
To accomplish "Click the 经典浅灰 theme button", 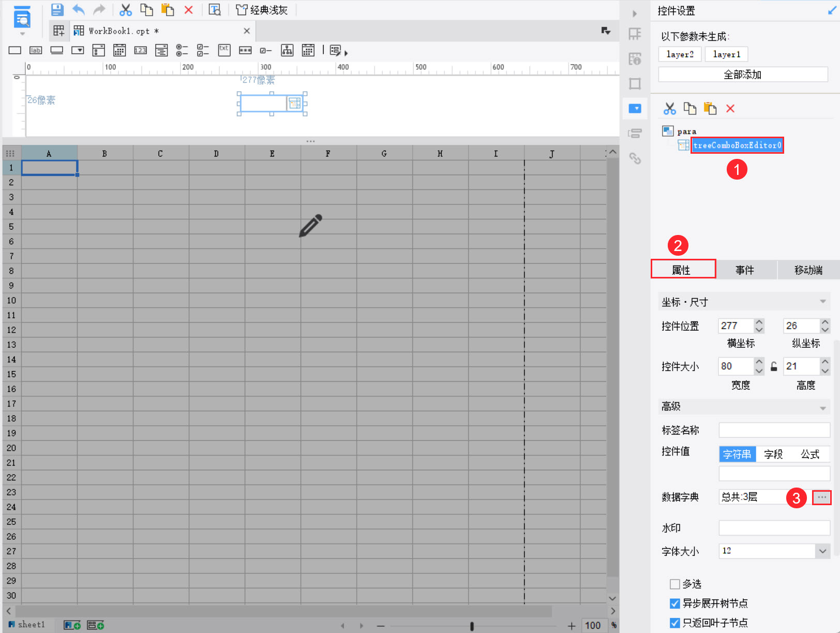I will pos(262,10).
